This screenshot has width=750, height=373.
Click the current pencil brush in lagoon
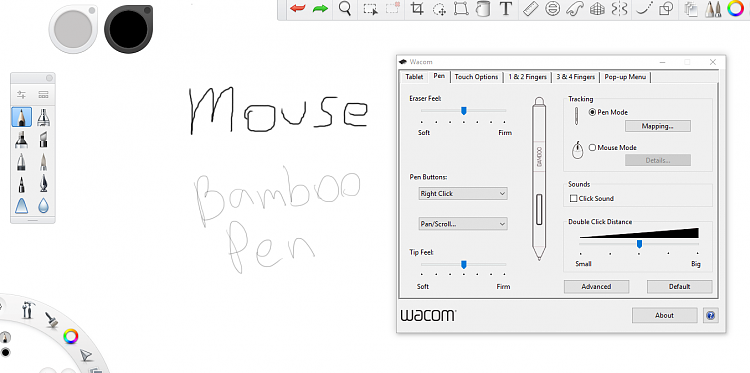point(5,338)
